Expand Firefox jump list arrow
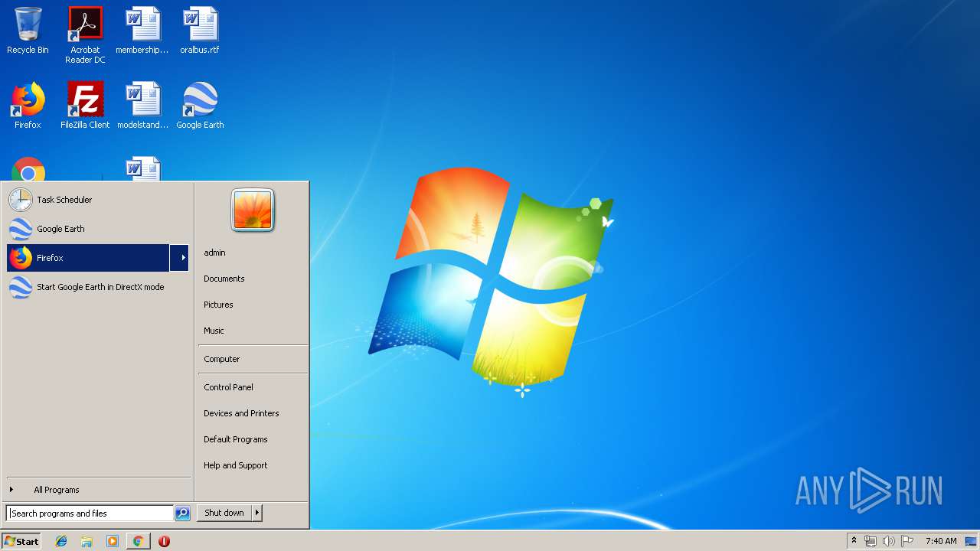Image resolution: width=980 pixels, height=551 pixels. (x=180, y=258)
